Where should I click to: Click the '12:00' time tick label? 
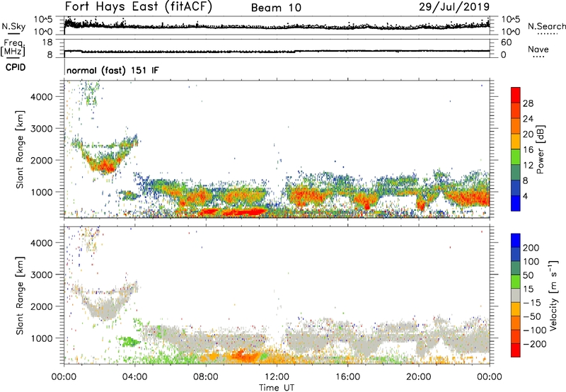pyautogui.click(x=277, y=377)
